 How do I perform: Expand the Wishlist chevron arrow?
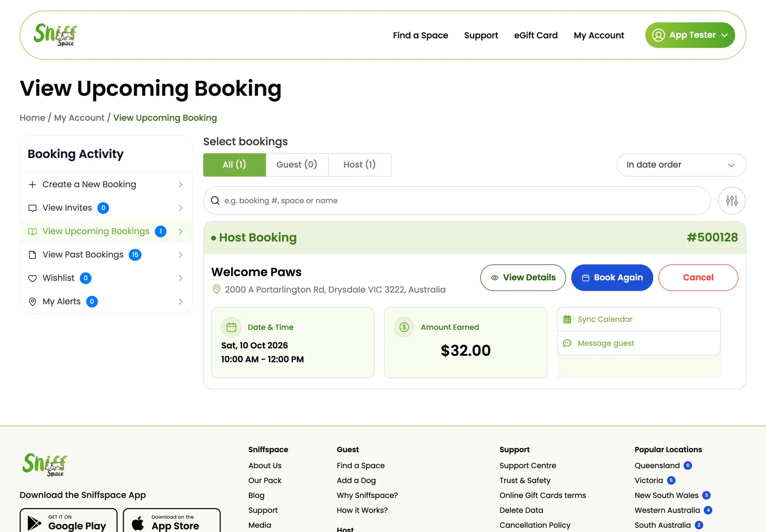[x=180, y=278]
